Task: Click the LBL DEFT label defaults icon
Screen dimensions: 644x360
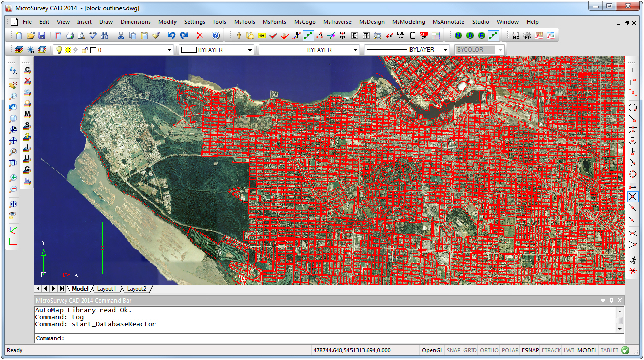Action: [x=401, y=36]
